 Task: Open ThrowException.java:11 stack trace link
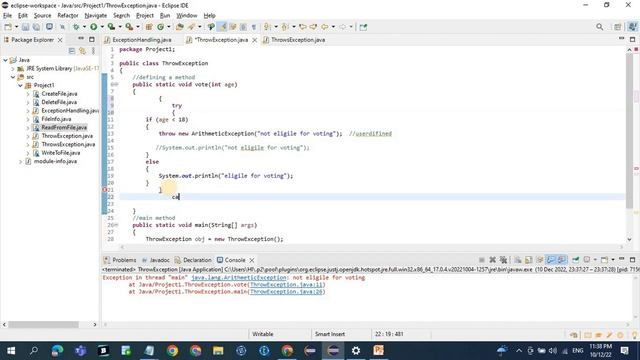pos(287,284)
